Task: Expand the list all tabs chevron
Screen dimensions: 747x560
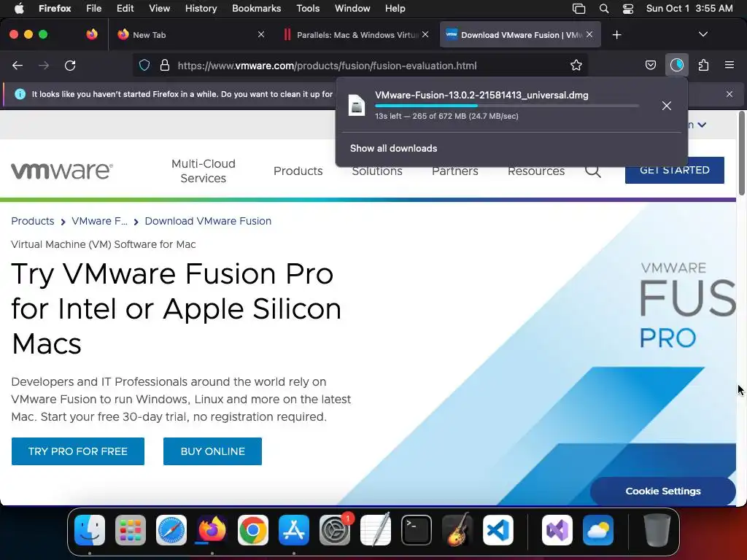Action: (703, 34)
